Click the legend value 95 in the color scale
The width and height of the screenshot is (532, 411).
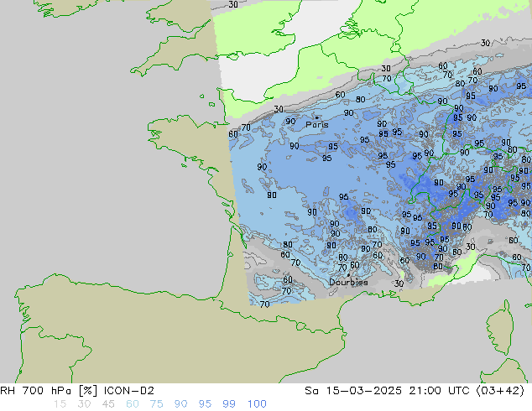pyautogui.click(x=205, y=404)
